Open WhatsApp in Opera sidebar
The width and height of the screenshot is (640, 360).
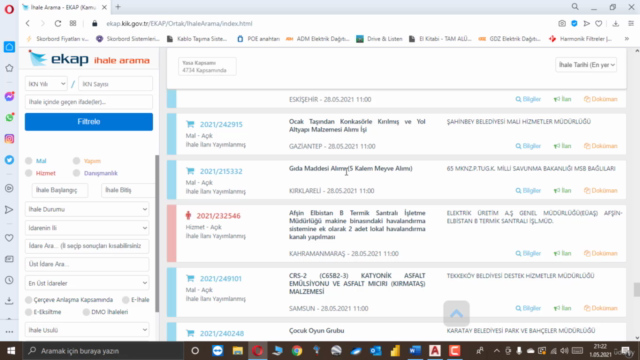pyautogui.click(x=9, y=118)
